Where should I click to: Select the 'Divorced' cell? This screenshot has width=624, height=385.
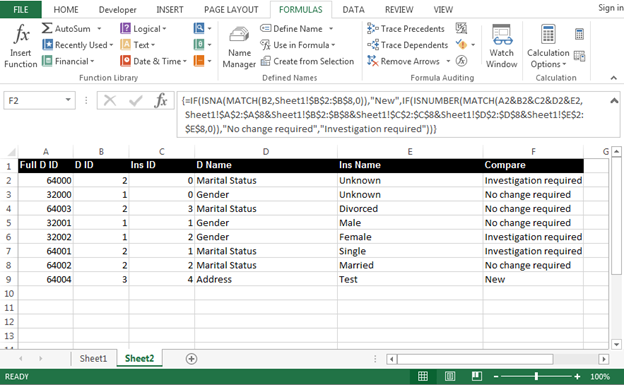[410, 209]
